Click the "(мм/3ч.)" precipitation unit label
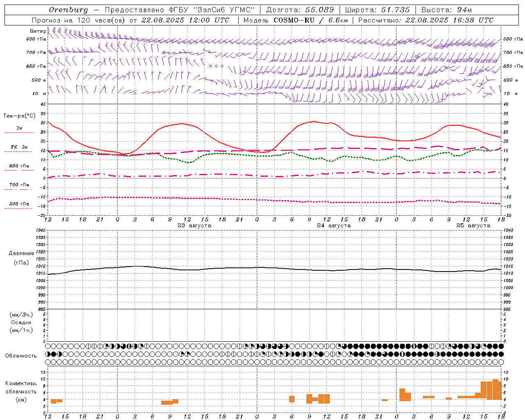The height and width of the screenshot is (420, 525). point(21,315)
